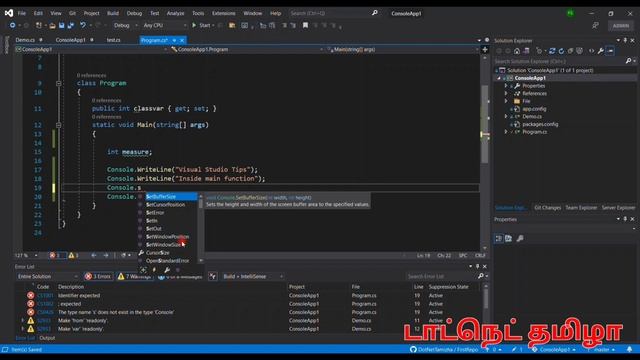
Task: Switch to the test.cs tab
Action: click(x=113, y=40)
